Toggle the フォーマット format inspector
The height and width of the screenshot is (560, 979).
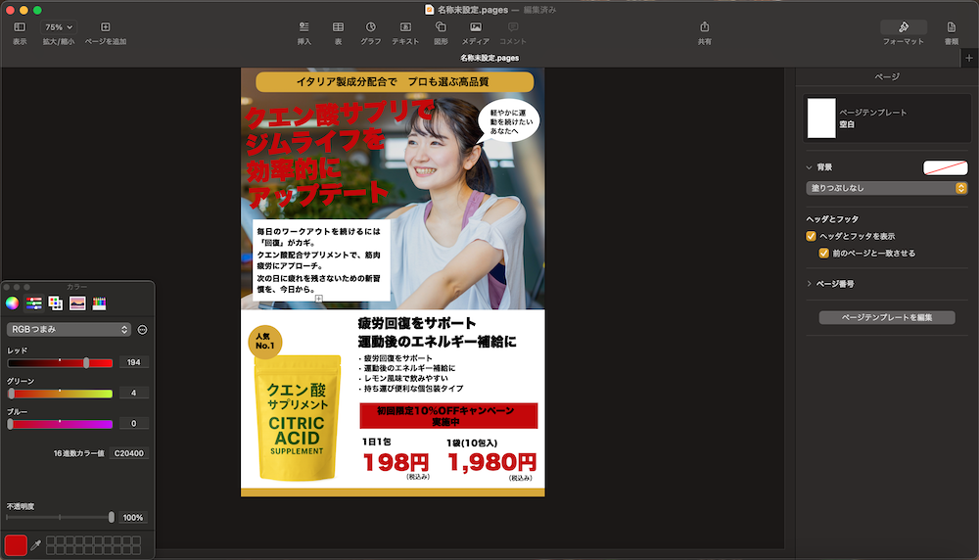904,27
